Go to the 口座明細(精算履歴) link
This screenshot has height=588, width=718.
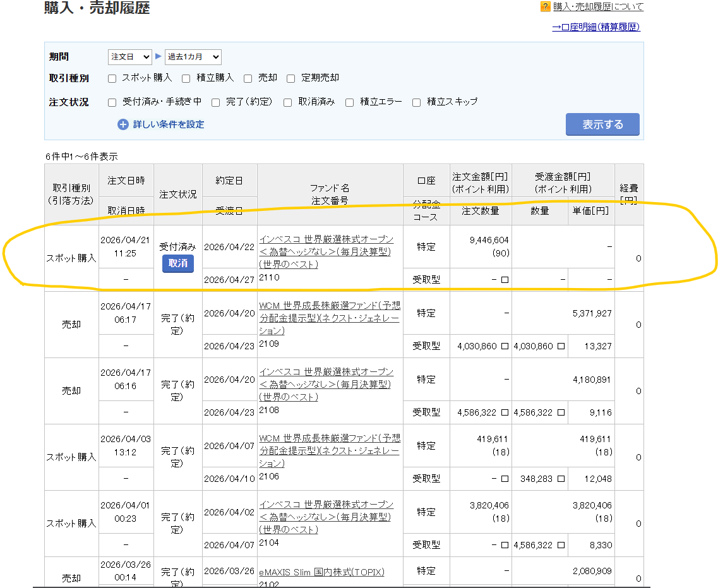tap(596, 27)
